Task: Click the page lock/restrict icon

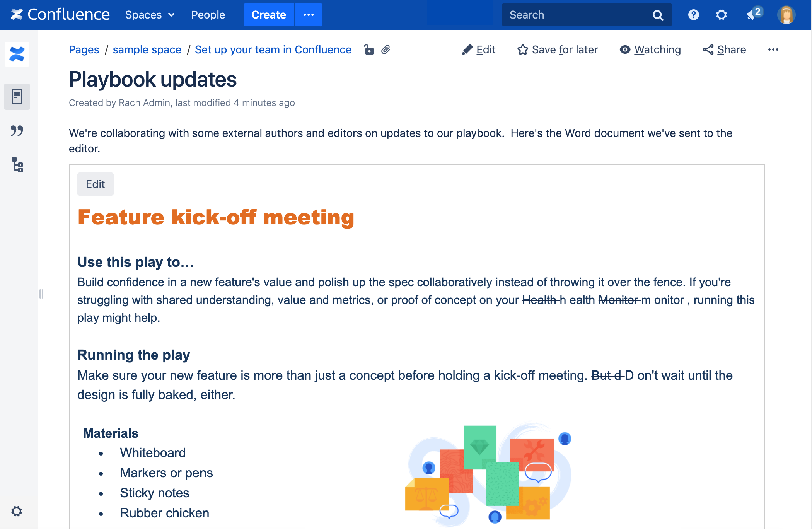Action: point(369,50)
